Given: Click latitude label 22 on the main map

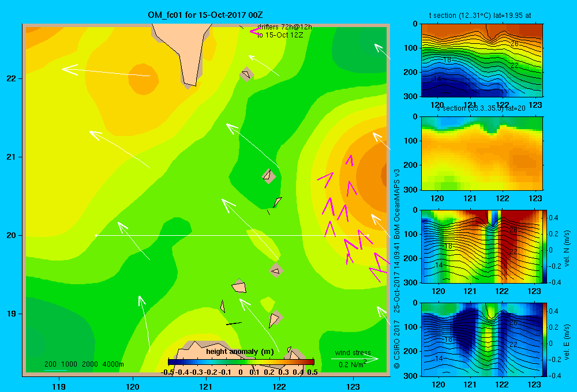Looking at the screenshot, I should coord(12,79).
